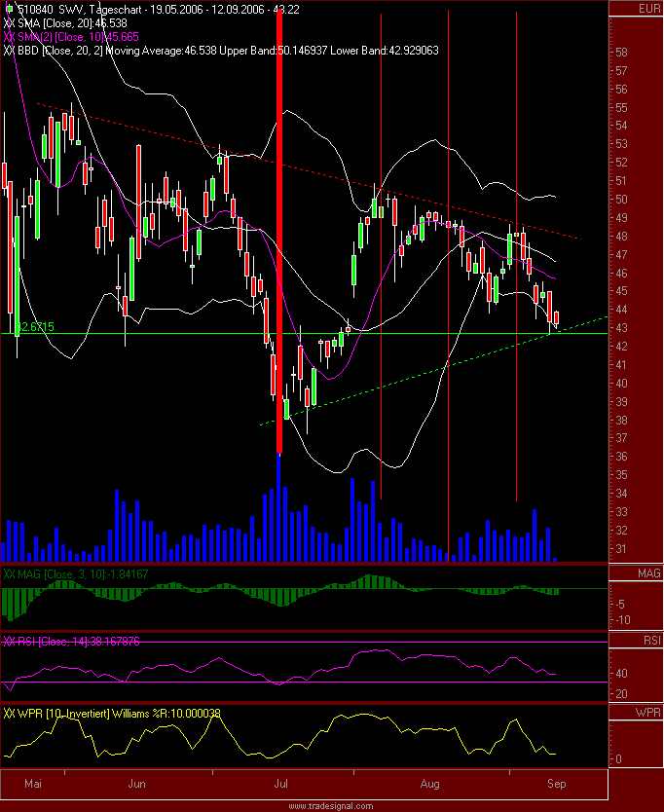Select the rightmost thin red vertical line
The width and height of the screenshot is (664, 812).
click(x=516, y=256)
